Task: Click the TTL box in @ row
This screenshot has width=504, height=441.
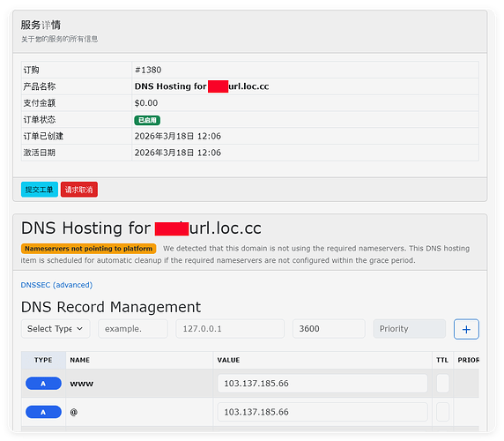Action: pos(442,412)
